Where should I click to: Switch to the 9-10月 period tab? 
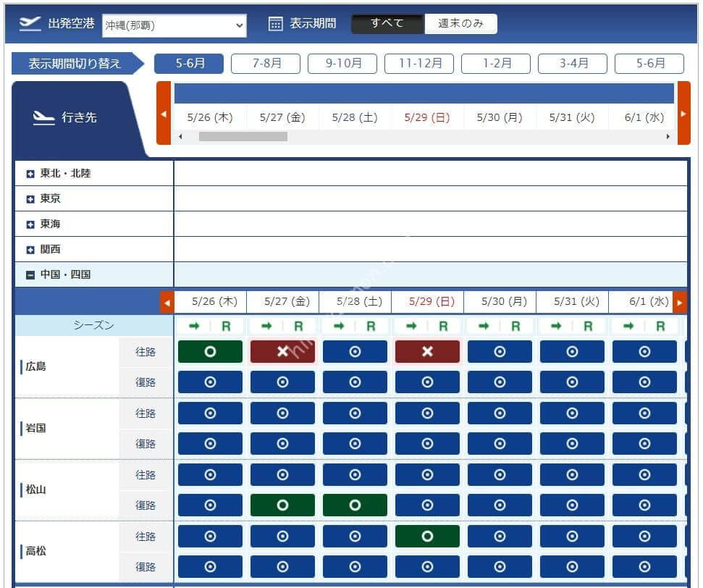(x=342, y=63)
